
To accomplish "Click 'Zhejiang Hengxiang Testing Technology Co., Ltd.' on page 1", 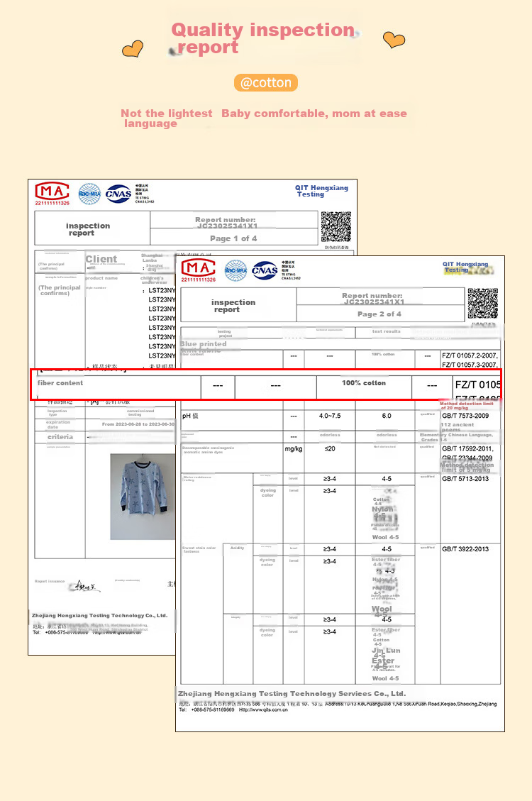I will coord(99,616).
